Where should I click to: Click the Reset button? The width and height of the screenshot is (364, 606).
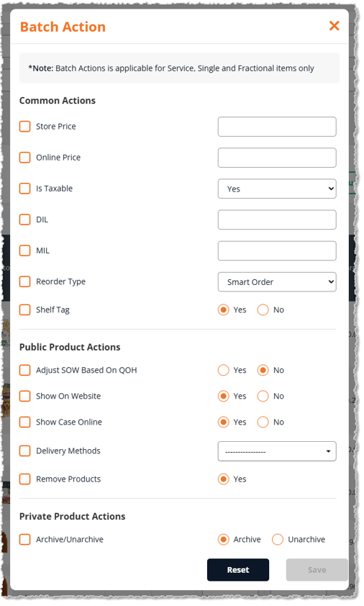pyautogui.click(x=238, y=570)
